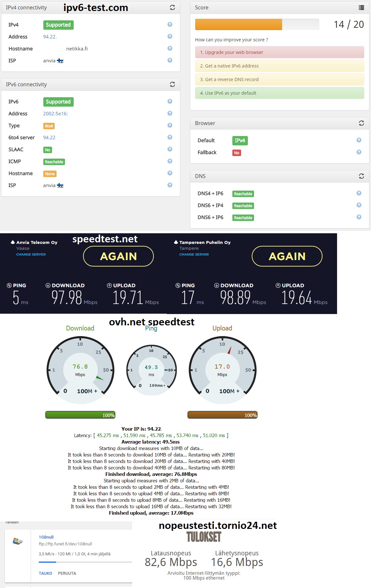Screen dimensions: 371x588
Task: Click CHANGE SERVER under Tampereen Puhelin Oy
Action: (194, 255)
